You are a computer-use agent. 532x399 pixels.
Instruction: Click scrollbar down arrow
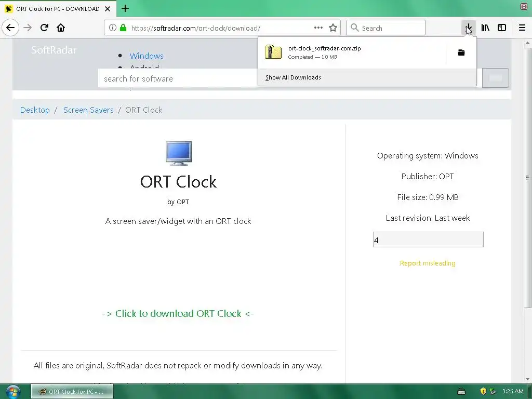pyautogui.click(x=527, y=379)
